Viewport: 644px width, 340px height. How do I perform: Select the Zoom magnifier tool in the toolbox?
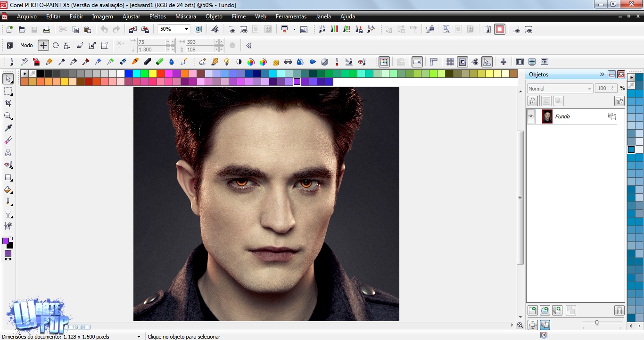coord(8,116)
